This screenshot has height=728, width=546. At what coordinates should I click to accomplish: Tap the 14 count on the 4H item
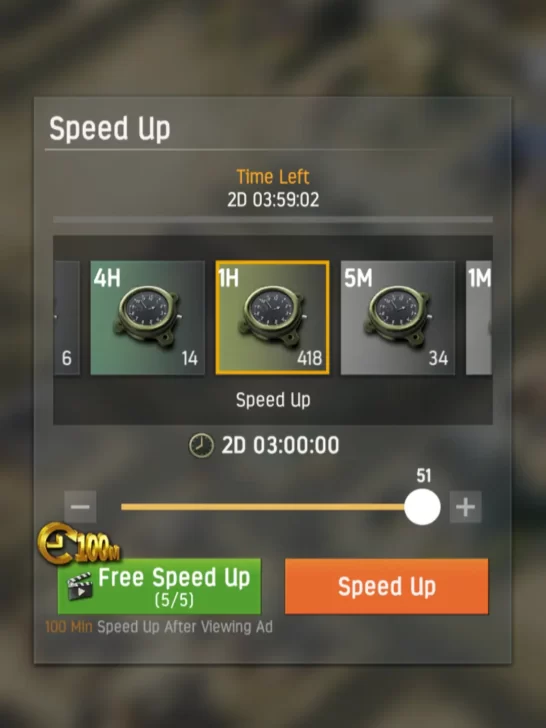coord(189,358)
